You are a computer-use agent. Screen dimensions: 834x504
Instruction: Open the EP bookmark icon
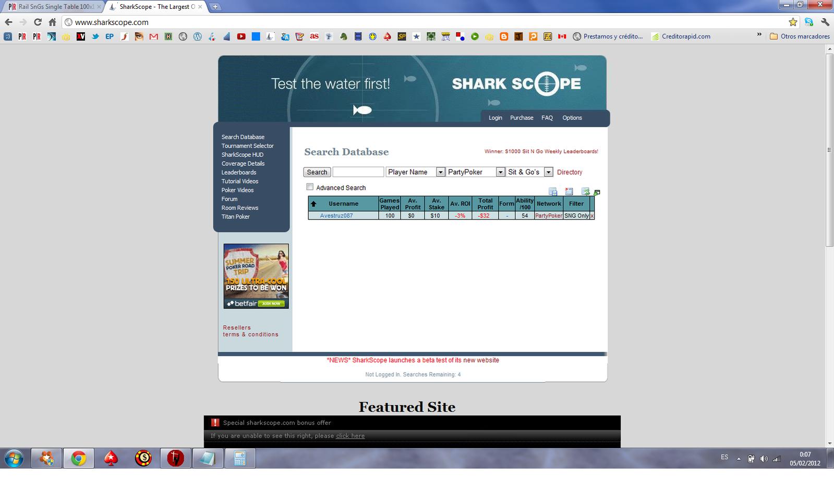[110, 36]
